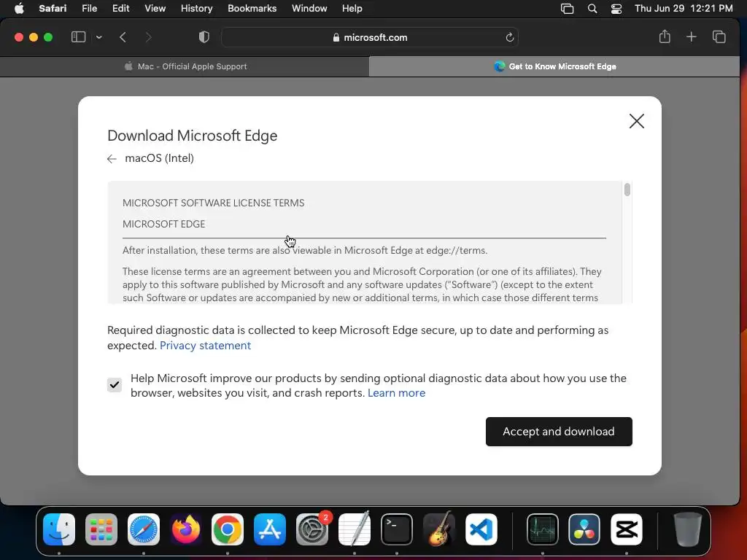The width and height of the screenshot is (747, 560).
Task: Open the Apple menu
Action: (19, 8)
